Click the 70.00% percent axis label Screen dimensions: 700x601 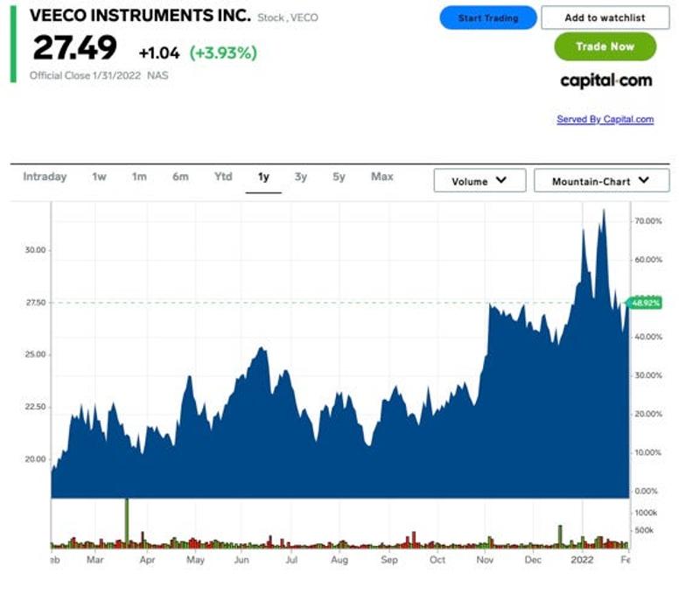(x=648, y=221)
